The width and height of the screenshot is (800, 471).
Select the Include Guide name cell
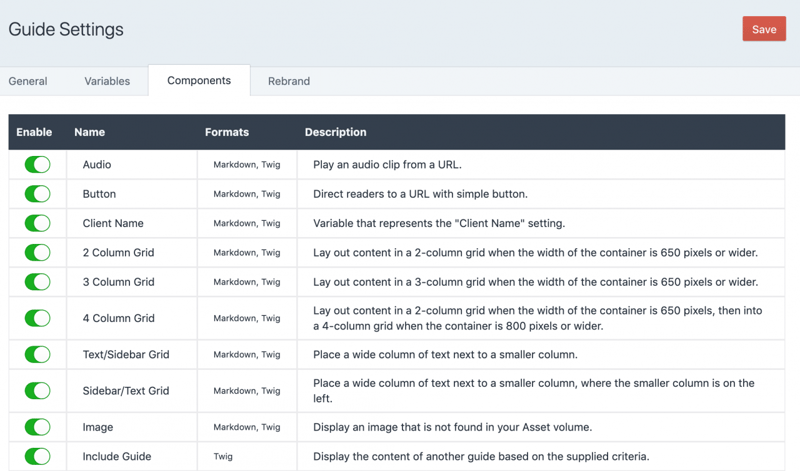117,456
